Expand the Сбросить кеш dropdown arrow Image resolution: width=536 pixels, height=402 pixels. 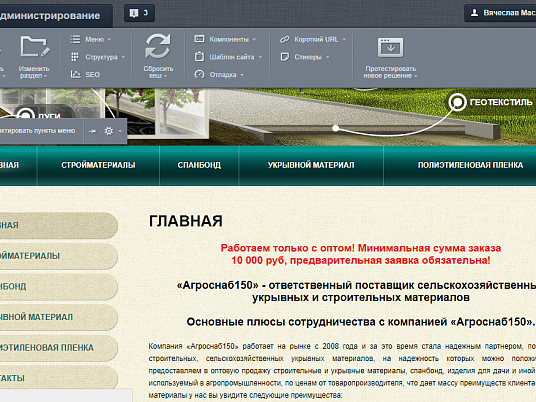(x=166, y=76)
